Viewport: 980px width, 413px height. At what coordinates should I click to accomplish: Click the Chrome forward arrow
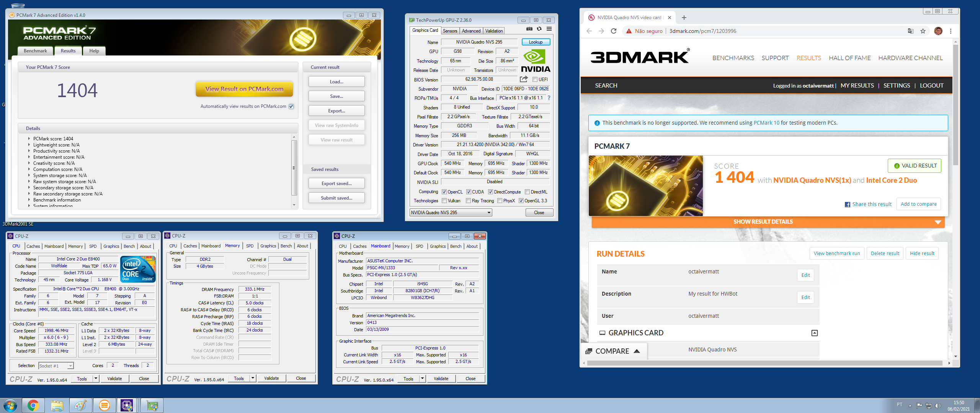point(601,31)
